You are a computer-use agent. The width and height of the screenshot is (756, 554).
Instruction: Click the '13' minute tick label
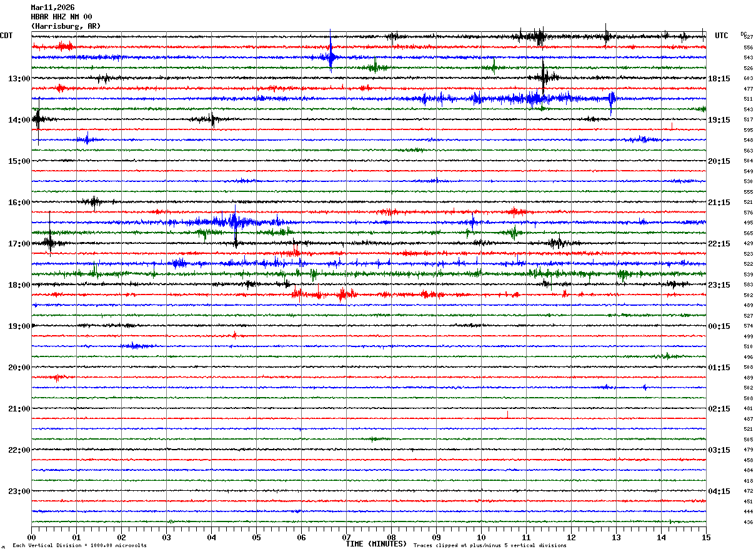(616, 538)
